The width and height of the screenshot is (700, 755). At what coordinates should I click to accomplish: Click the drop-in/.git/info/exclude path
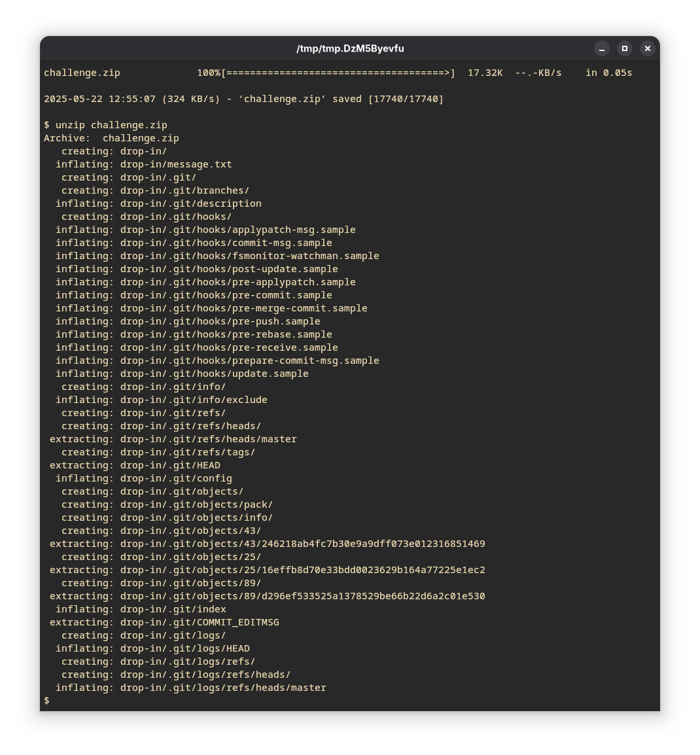[193, 400]
